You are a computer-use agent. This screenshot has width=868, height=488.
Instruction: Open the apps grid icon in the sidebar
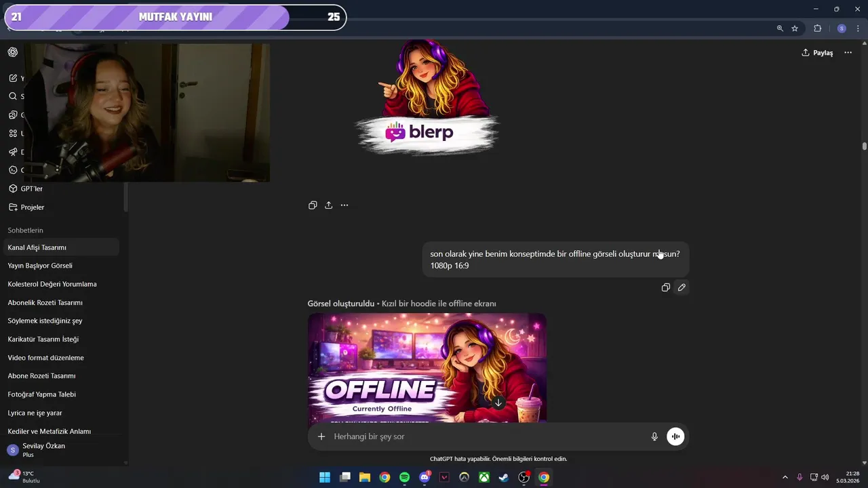pyautogui.click(x=13, y=134)
